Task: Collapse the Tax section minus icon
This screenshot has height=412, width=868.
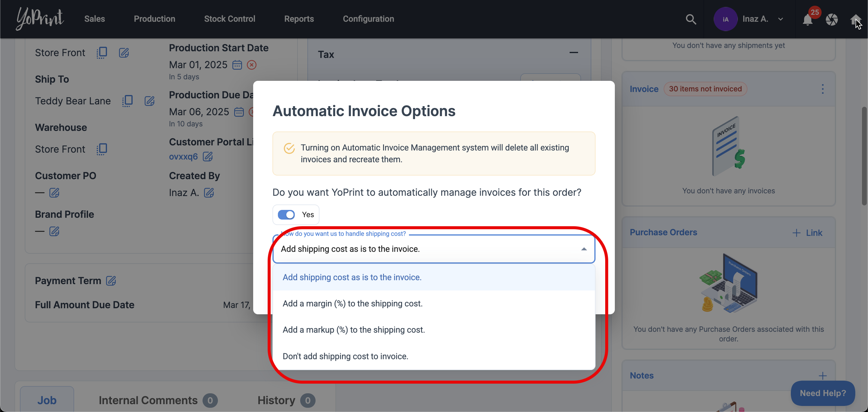Action: [574, 52]
